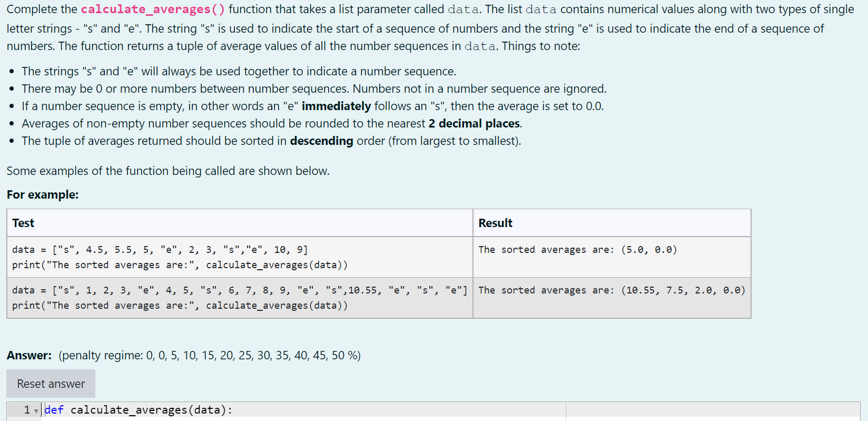Click the penalty regime percentages text

(x=210, y=356)
